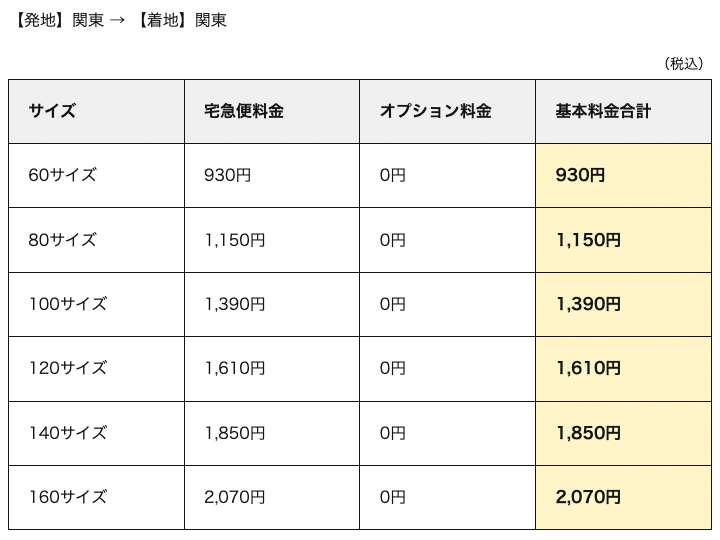Select the 140サイズ row label
Viewport: 720px width, 540px height.
(x=68, y=433)
